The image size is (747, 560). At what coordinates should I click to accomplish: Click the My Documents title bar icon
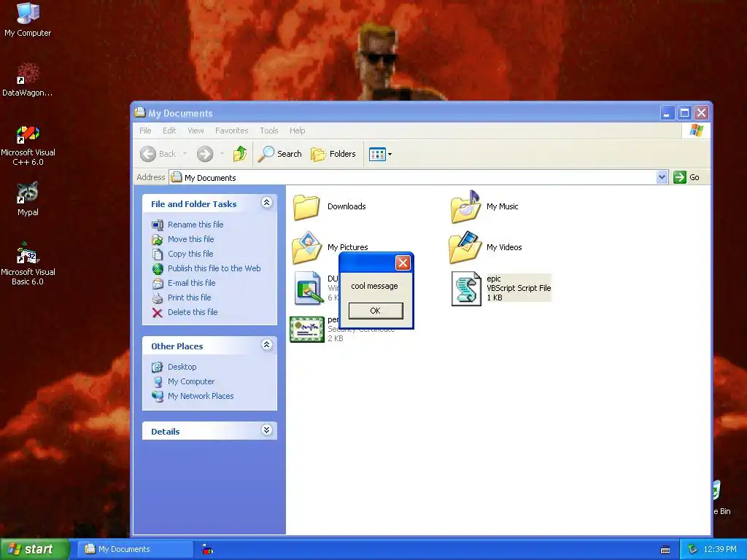[140, 113]
